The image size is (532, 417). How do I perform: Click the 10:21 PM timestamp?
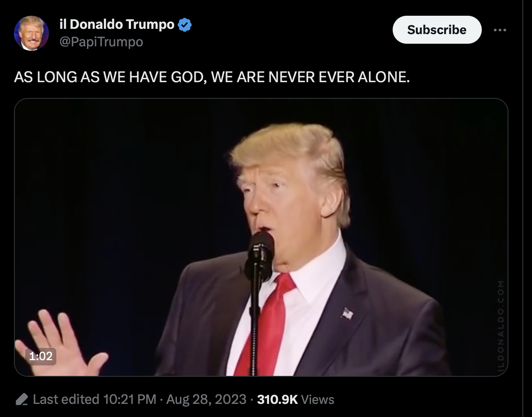(130, 400)
